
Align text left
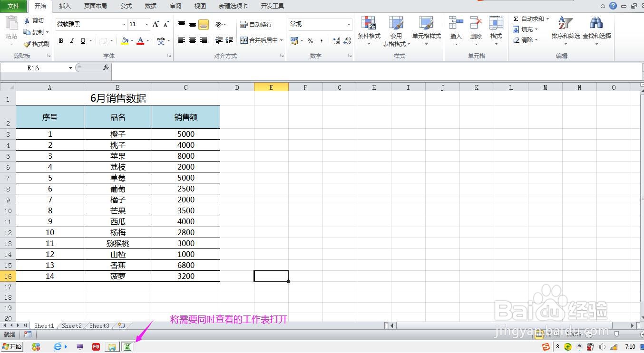[x=182, y=40]
